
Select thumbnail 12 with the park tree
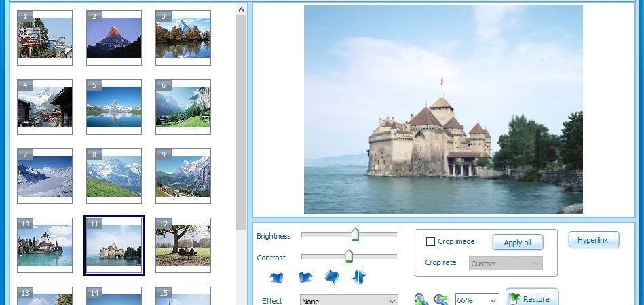click(183, 245)
